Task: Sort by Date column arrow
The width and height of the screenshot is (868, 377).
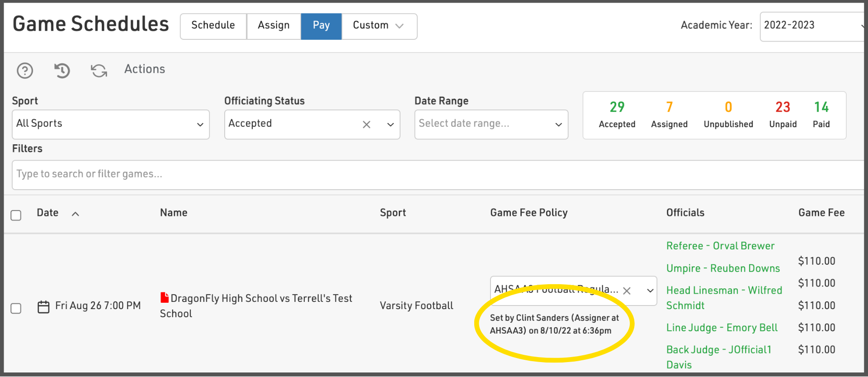Action: pos(75,214)
